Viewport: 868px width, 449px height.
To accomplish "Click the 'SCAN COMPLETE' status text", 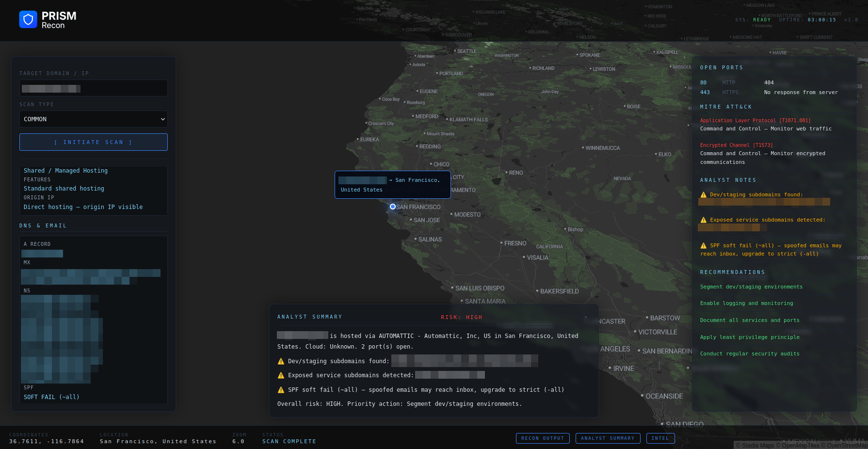I will tap(289, 442).
